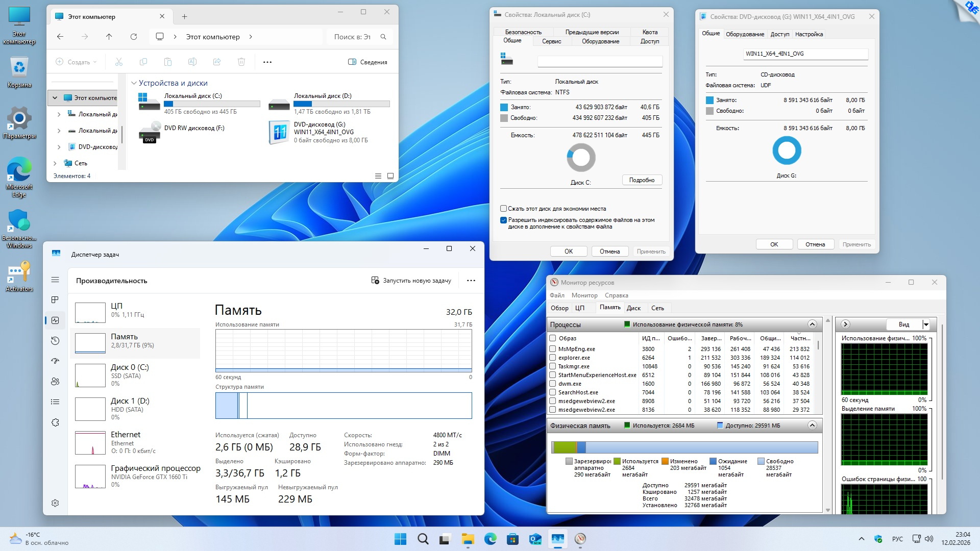Click the WIN11_X64_4IN1_OVG volume label field
This screenshot has height=551, width=980.
tap(805, 54)
